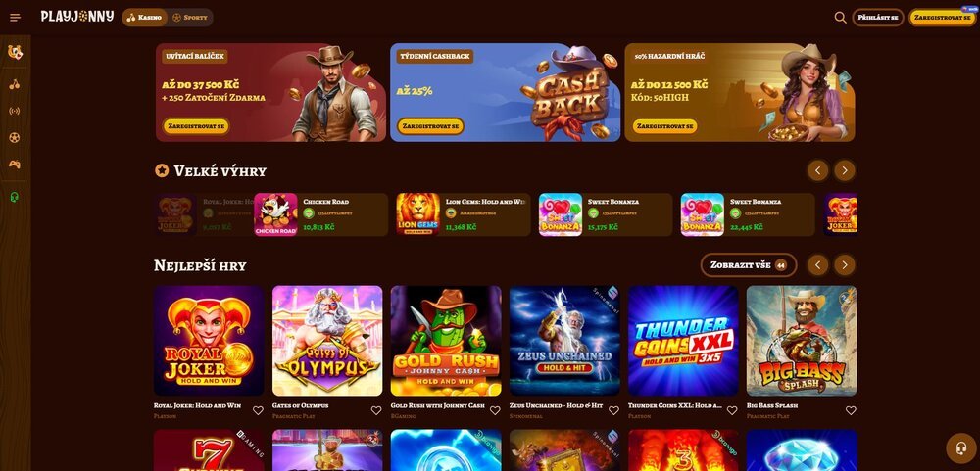The height and width of the screenshot is (471, 980).
Task: Open the hamburger menu icon
Action: pos(16,18)
